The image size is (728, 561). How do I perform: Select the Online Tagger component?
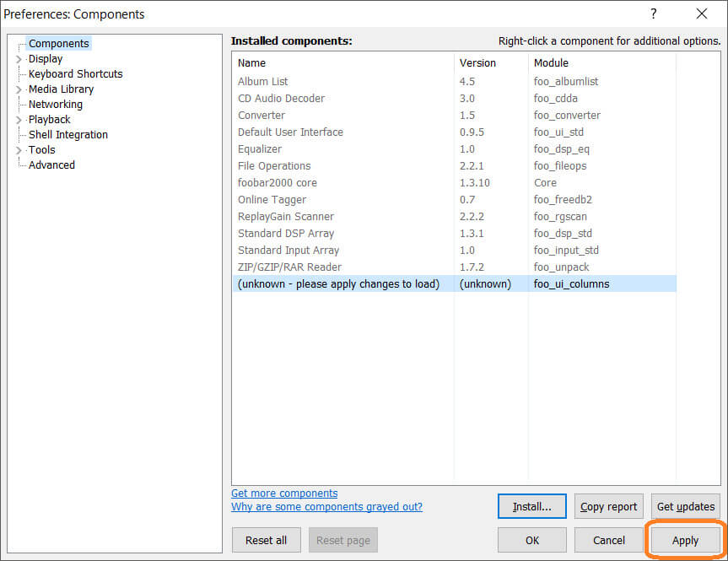click(x=454, y=200)
